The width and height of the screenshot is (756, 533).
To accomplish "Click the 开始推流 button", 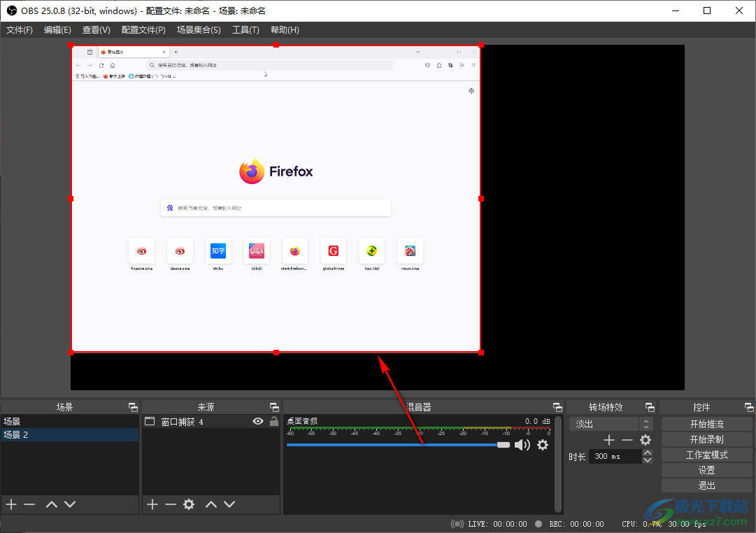I will pyautogui.click(x=707, y=424).
